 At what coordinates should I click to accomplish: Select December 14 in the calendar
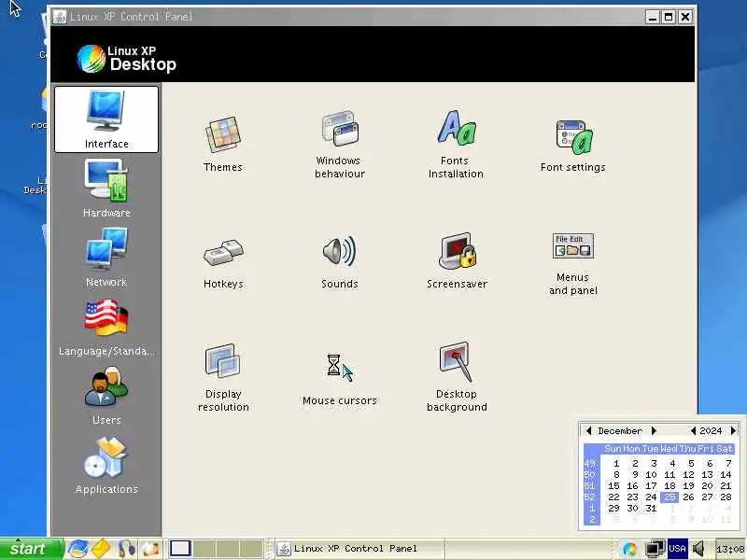pos(726,474)
